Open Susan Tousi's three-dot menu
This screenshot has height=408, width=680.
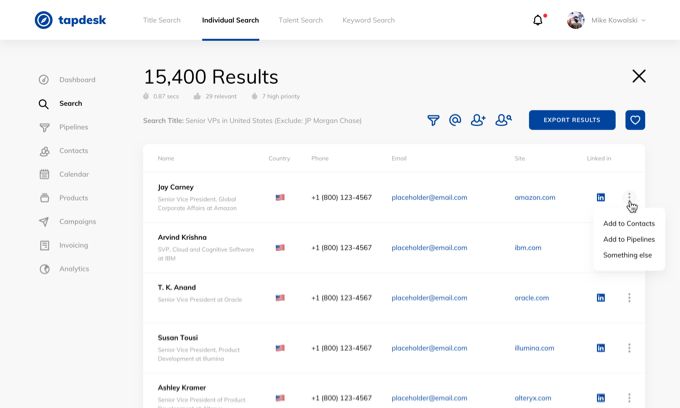pos(629,348)
